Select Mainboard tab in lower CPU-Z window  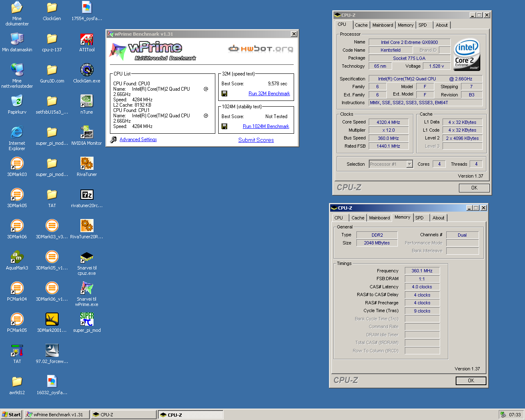point(379,218)
